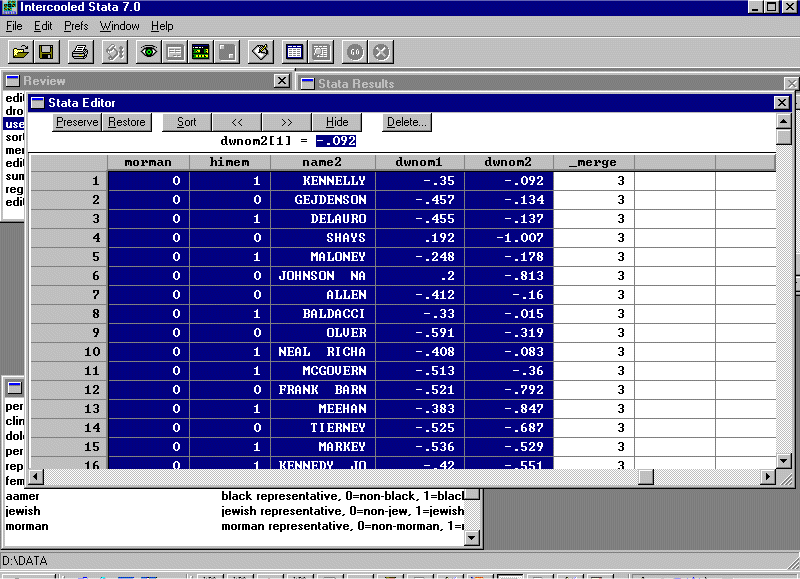This screenshot has height=579, width=800.
Task: Open the Data Browser toolbar icon
Action: pos(321,52)
